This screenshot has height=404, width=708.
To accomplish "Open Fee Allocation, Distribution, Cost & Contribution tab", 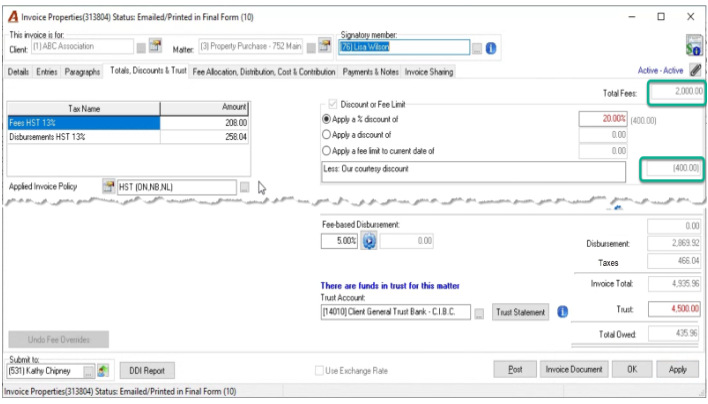I will pyautogui.click(x=264, y=72).
